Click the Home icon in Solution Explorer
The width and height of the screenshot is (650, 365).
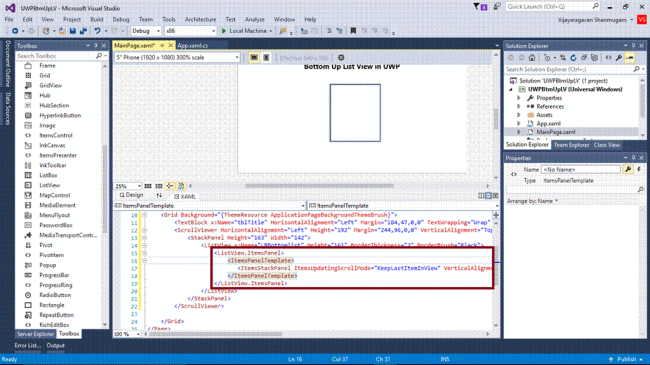pyautogui.click(x=532, y=58)
